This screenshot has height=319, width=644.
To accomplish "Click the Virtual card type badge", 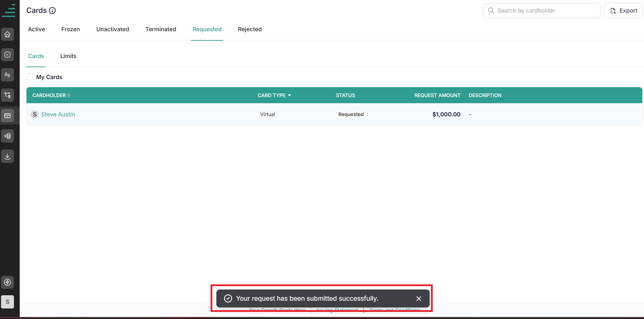I will (x=268, y=114).
